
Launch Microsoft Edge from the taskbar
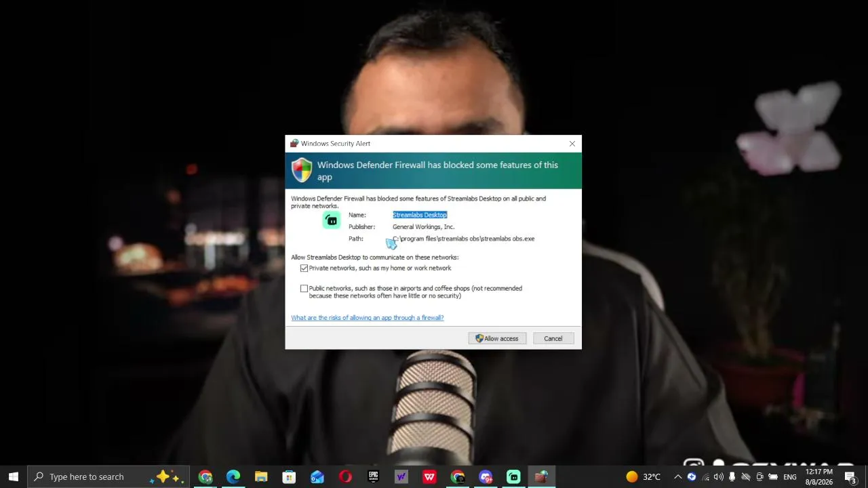233,476
